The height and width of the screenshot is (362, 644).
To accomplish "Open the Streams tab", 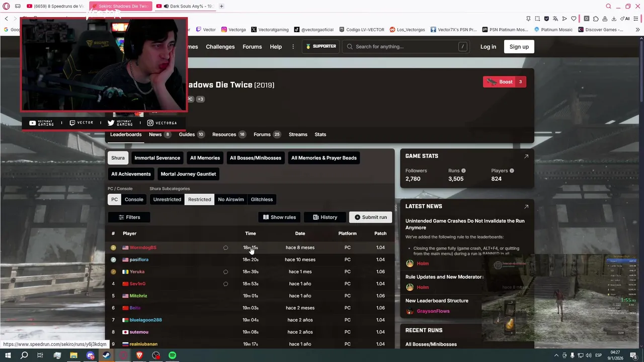I will click(298, 134).
